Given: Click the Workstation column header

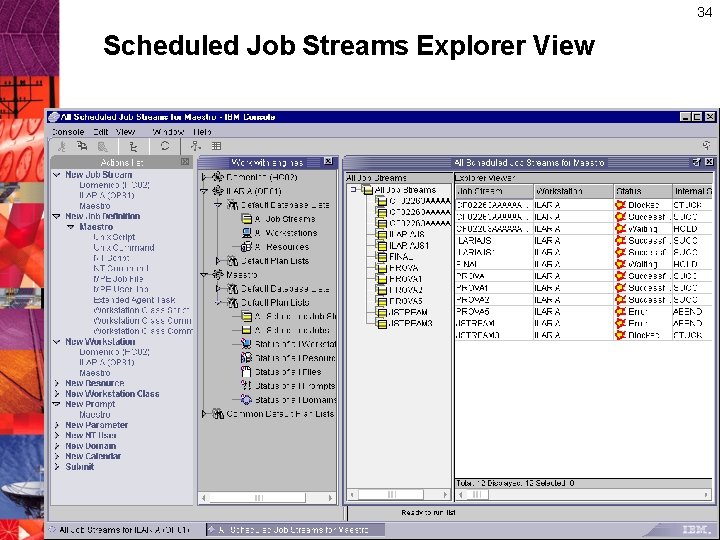Looking at the screenshot, I should pos(574,191).
